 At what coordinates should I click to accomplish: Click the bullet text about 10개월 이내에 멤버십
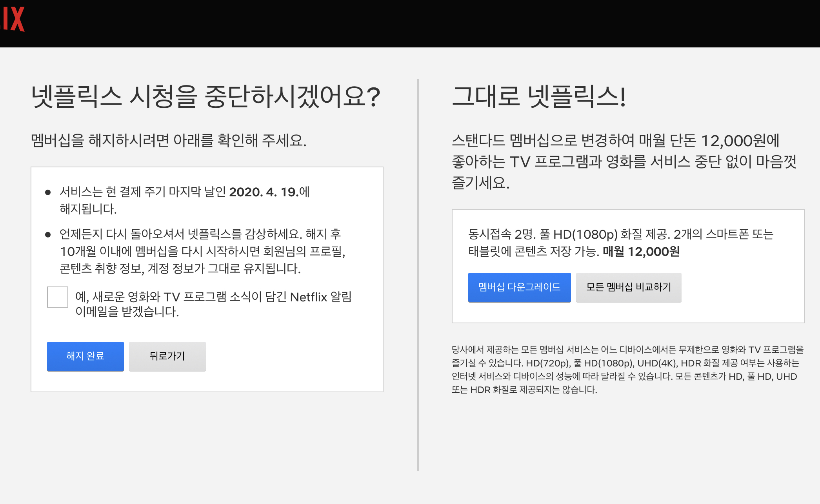point(202,251)
